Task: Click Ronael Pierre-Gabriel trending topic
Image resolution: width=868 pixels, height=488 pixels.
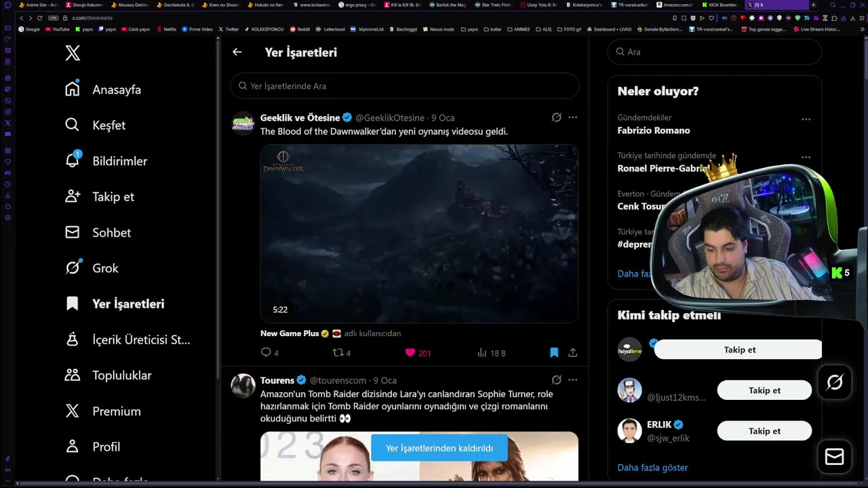Action: [663, 168]
